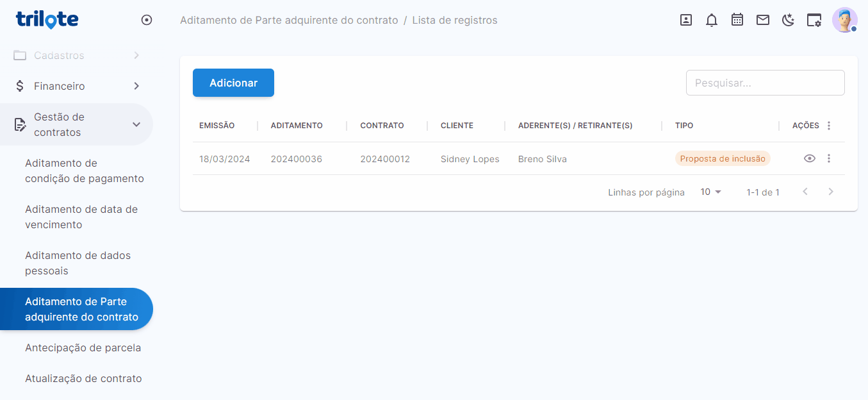Click the Proposta de inclusão tag
The height and width of the screenshot is (400, 868).
pos(723,158)
